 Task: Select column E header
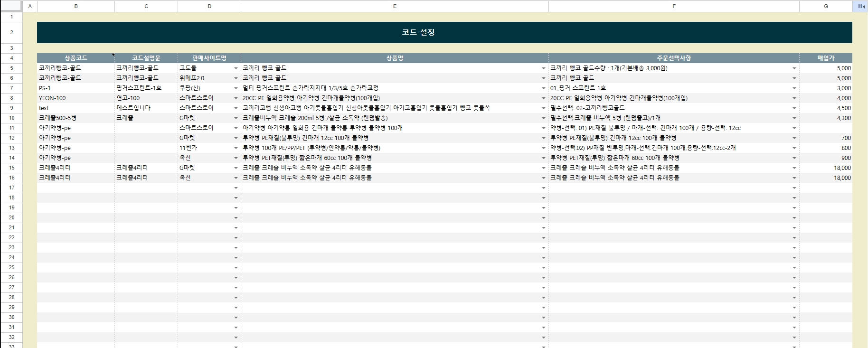click(x=395, y=6)
